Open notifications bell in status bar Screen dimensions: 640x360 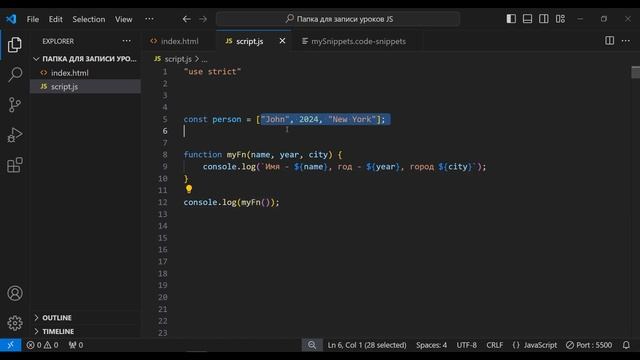[x=626, y=345]
